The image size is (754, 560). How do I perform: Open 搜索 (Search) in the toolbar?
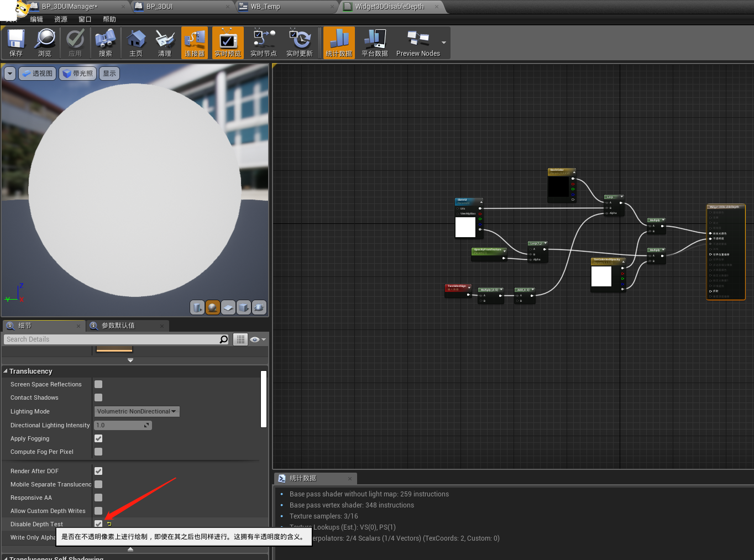[x=105, y=43]
